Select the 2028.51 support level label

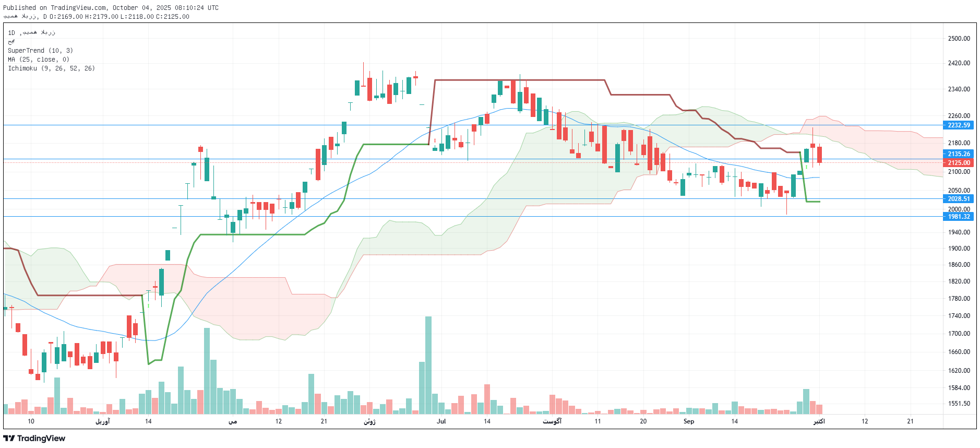959,199
